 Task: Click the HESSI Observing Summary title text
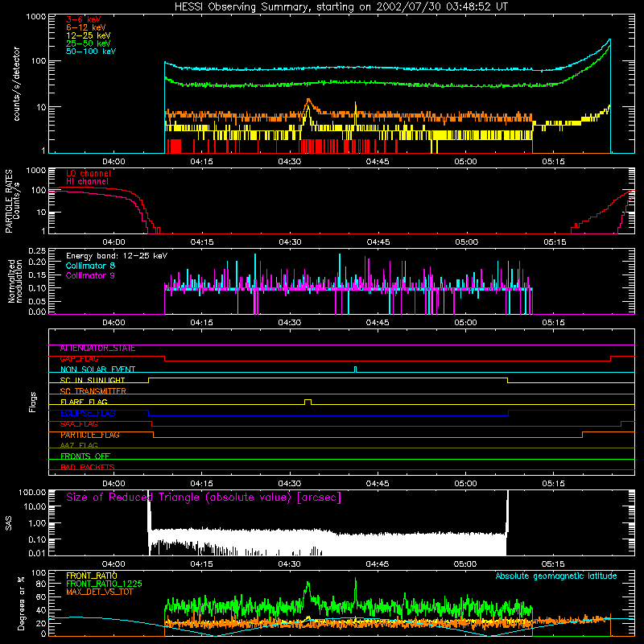pos(341,7)
